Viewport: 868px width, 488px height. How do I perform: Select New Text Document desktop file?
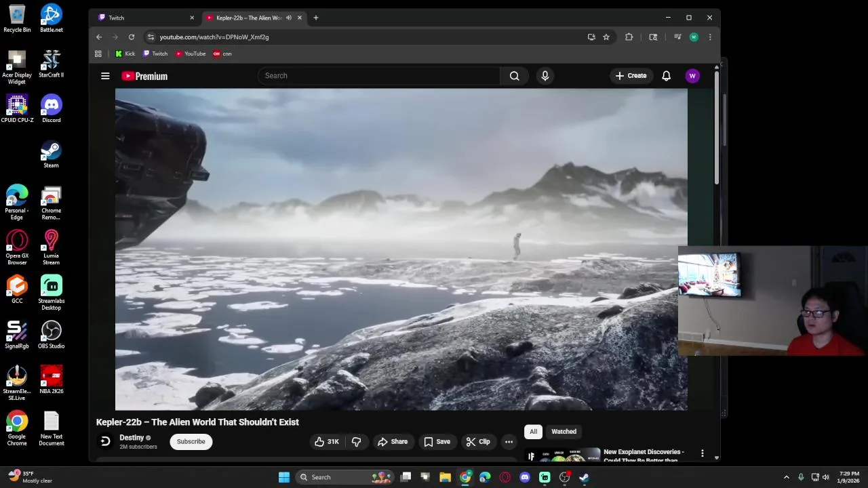tap(52, 428)
